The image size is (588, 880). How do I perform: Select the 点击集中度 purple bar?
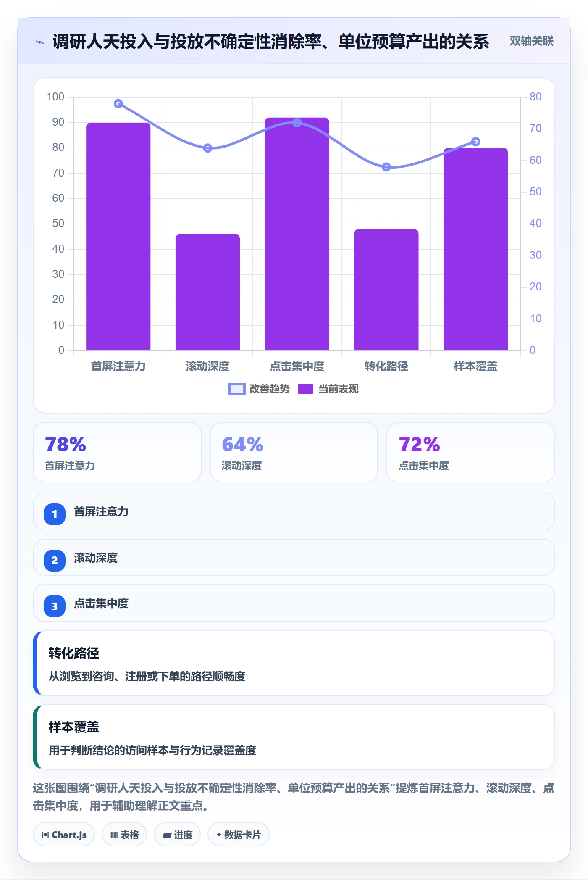click(x=297, y=234)
